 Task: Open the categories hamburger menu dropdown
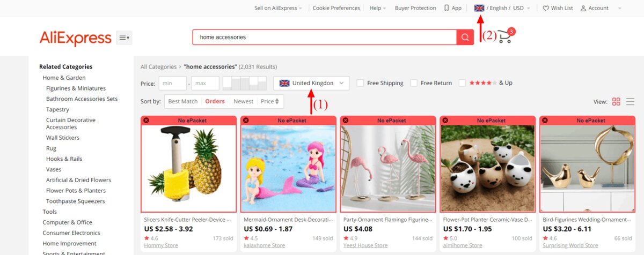(x=124, y=37)
